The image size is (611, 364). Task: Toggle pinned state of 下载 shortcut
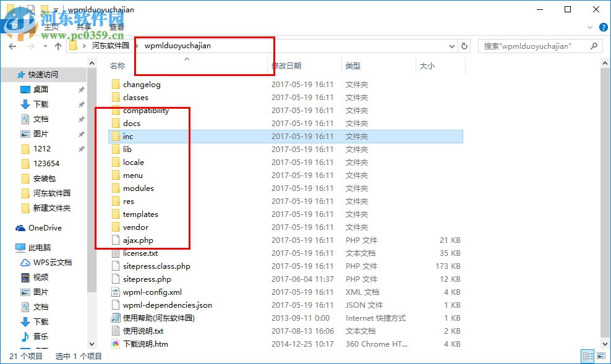(x=80, y=104)
